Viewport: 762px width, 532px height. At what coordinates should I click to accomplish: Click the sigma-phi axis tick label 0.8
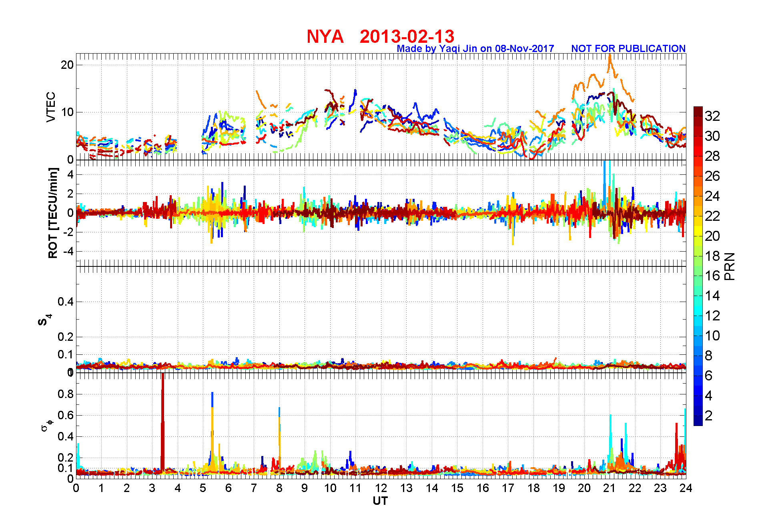[65, 394]
